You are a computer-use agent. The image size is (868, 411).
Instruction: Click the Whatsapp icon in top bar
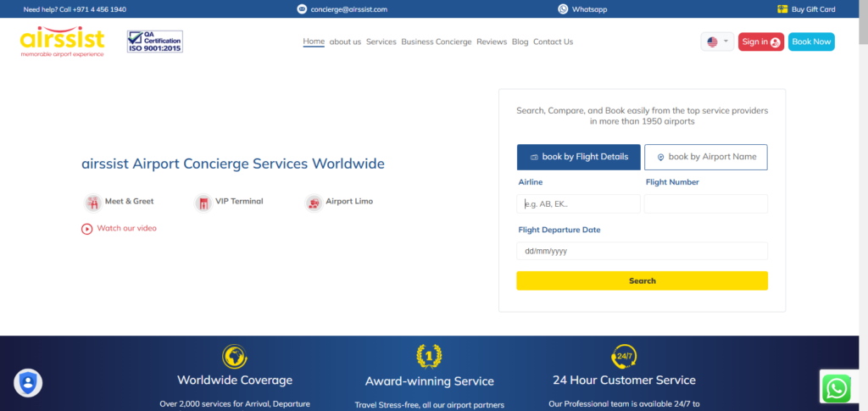tap(563, 8)
